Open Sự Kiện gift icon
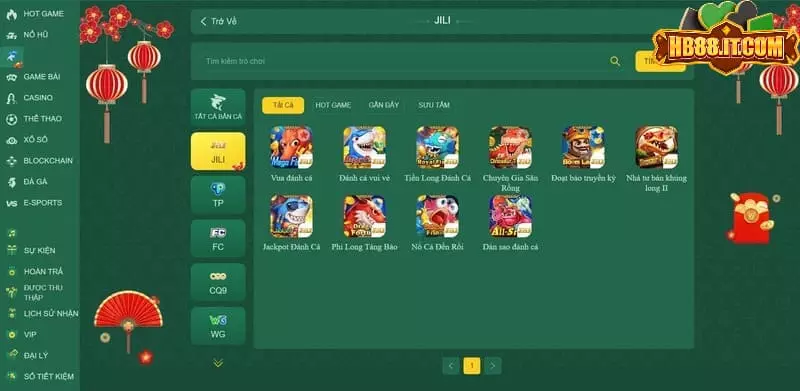This screenshot has width=800, height=391. pos(11,251)
